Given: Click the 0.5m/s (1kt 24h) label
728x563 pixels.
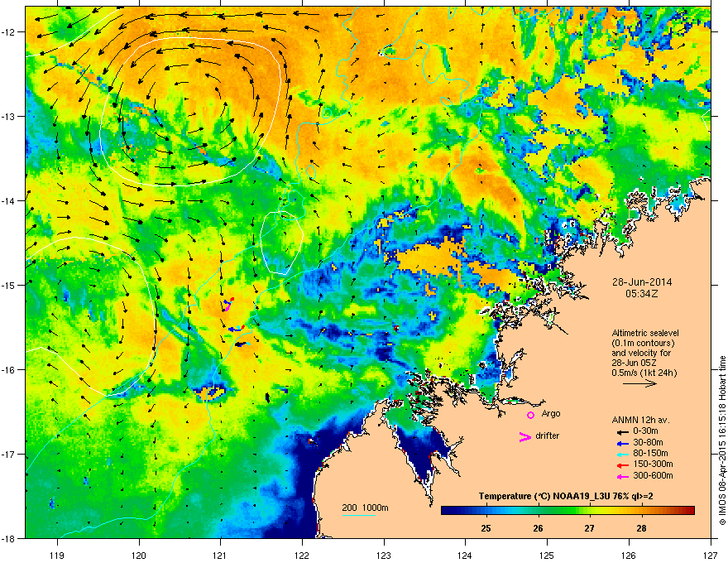Looking at the screenshot, I should [644, 373].
